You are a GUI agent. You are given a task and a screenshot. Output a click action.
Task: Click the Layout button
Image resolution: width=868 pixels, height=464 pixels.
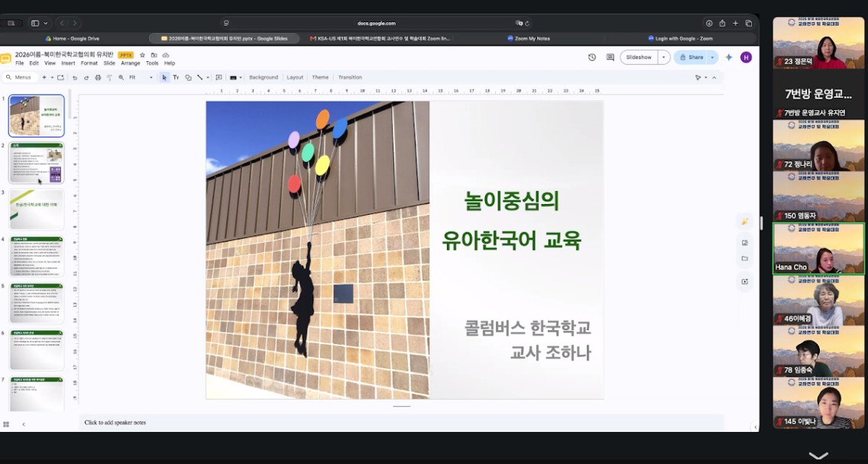pos(295,77)
